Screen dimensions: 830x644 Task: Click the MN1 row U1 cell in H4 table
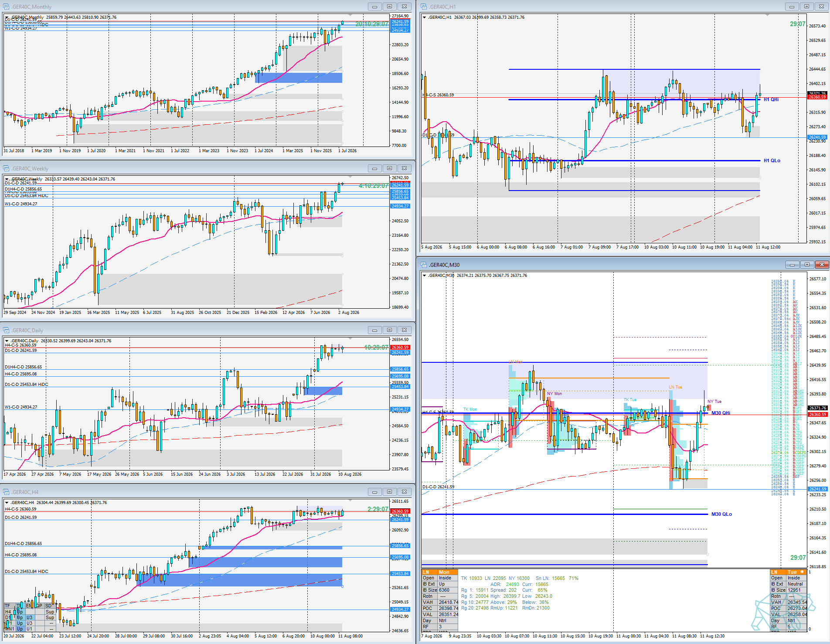click(29, 629)
